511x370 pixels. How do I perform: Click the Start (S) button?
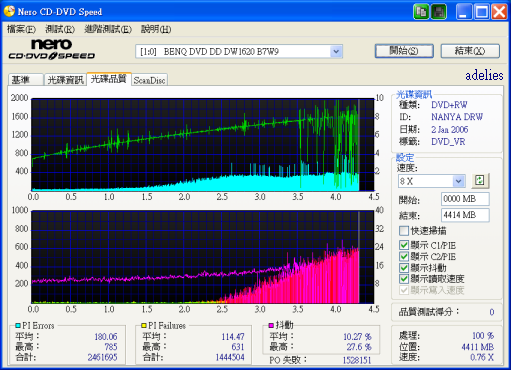pos(404,51)
